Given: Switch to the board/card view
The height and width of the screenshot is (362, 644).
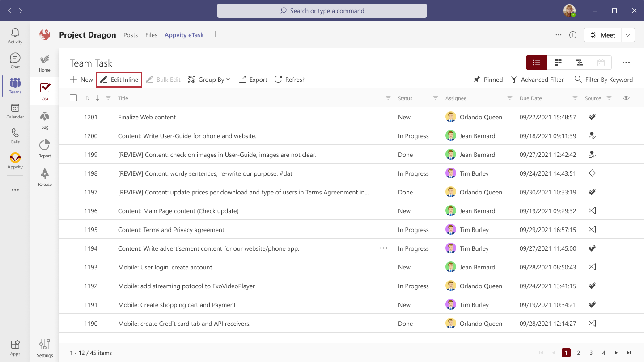Looking at the screenshot, I should pos(558,63).
